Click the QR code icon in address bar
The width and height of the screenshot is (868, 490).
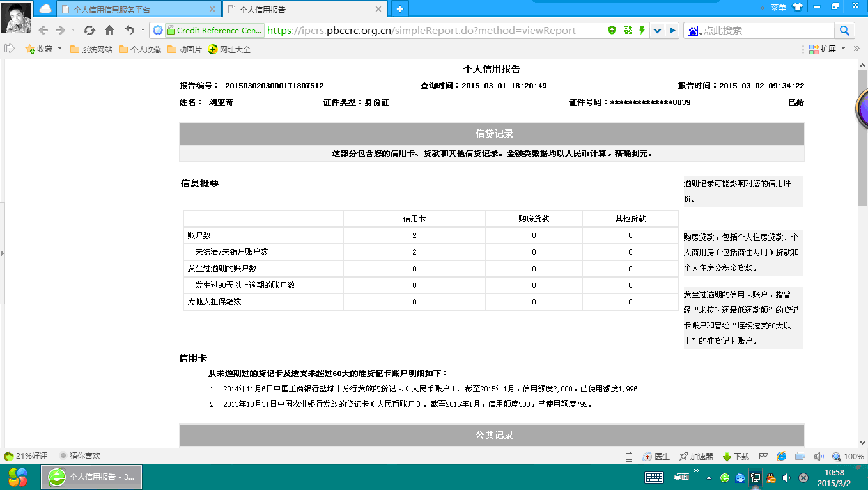point(627,30)
